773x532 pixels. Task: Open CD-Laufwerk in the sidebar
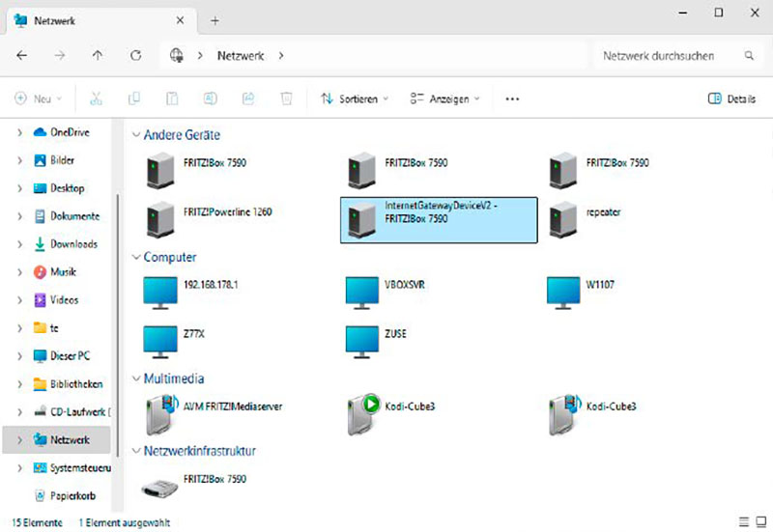point(72,412)
